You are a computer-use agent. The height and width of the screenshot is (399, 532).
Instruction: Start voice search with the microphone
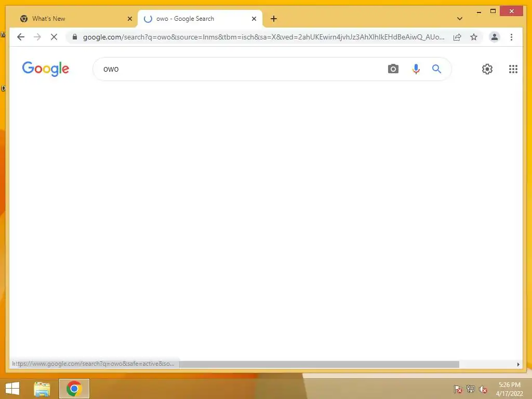[416, 69]
